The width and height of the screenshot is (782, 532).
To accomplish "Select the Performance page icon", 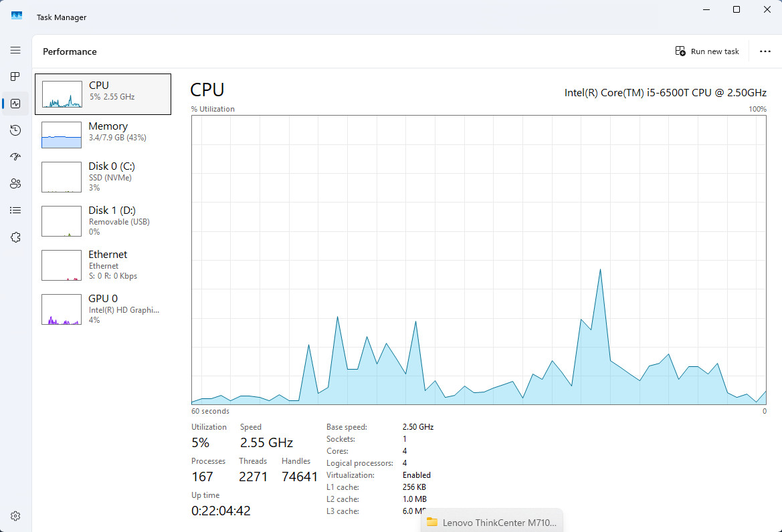I will point(15,104).
